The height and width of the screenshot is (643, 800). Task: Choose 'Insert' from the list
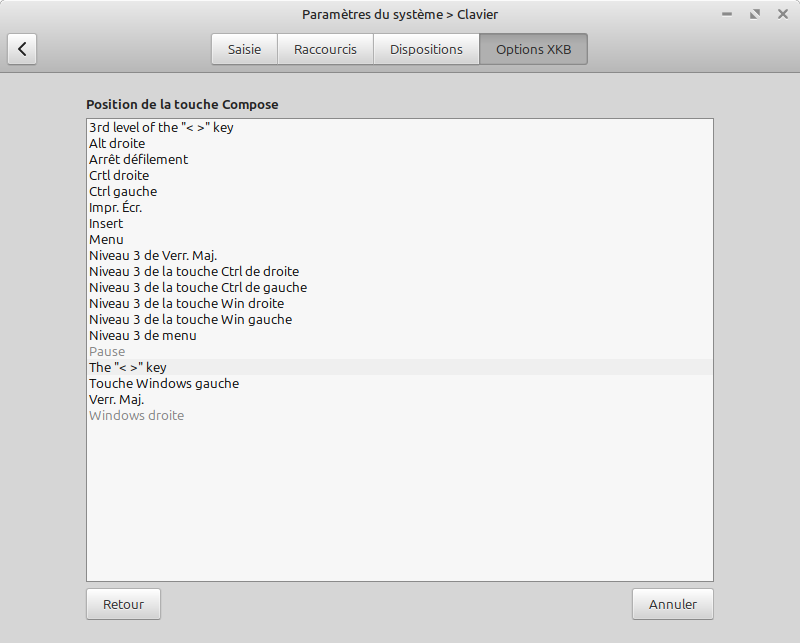point(106,224)
